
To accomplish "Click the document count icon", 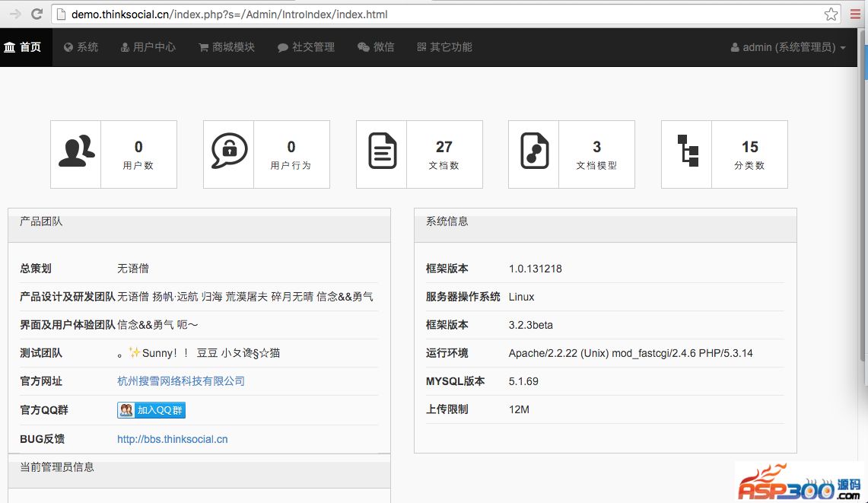I will tap(382, 152).
